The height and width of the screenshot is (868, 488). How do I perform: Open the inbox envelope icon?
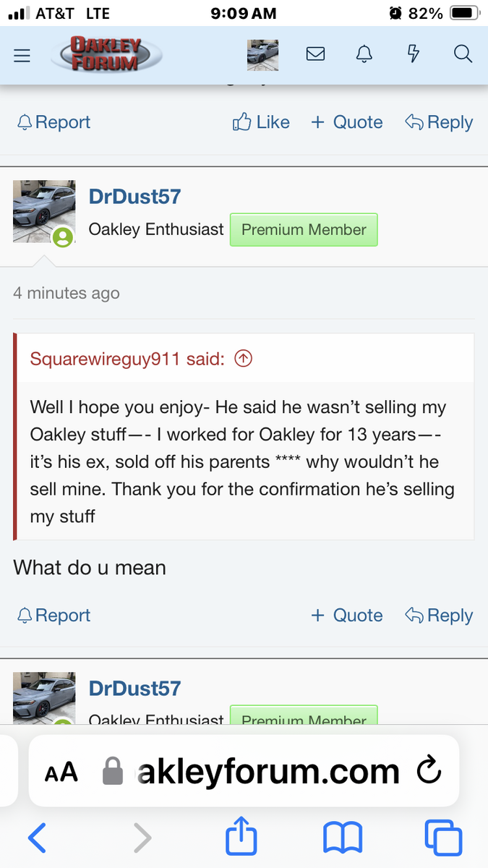click(x=315, y=54)
